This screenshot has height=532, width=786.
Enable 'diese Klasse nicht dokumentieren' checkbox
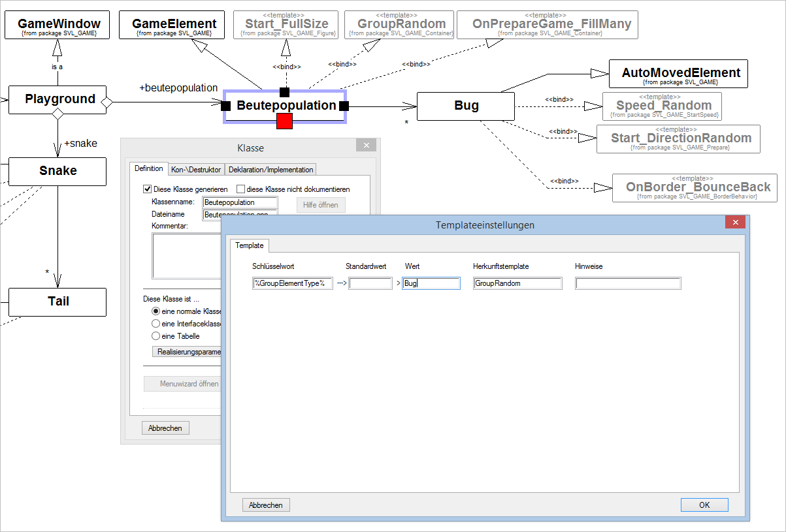tap(240, 189)
